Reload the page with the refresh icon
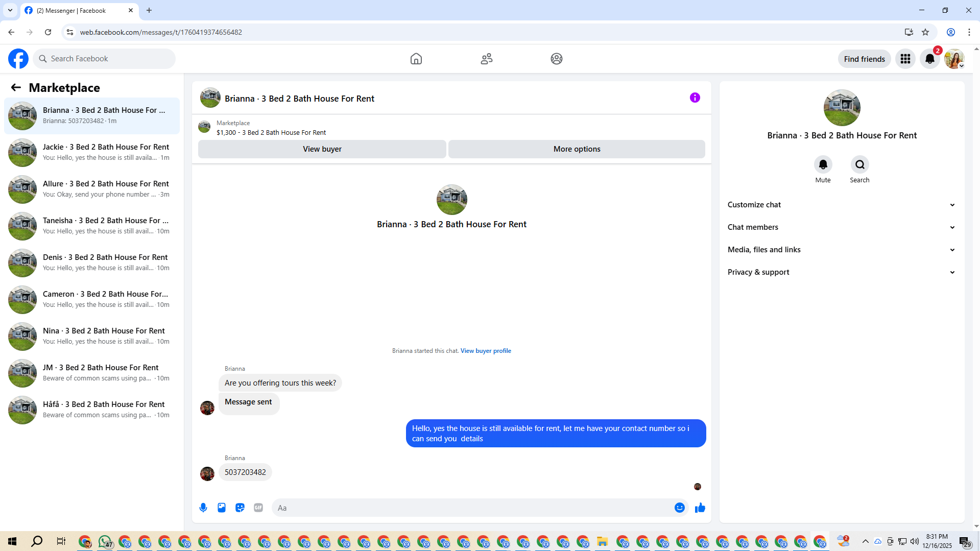Image resolution: width=980 pixels, height=551 pixels. coord(48,32)
